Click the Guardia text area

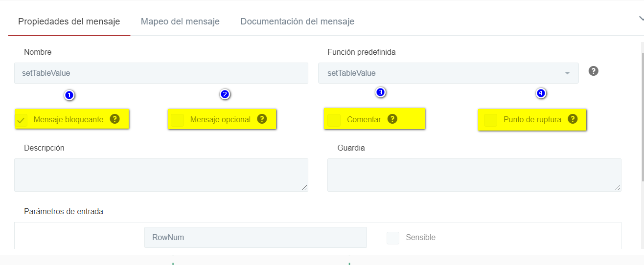click(x=474, y=175)
